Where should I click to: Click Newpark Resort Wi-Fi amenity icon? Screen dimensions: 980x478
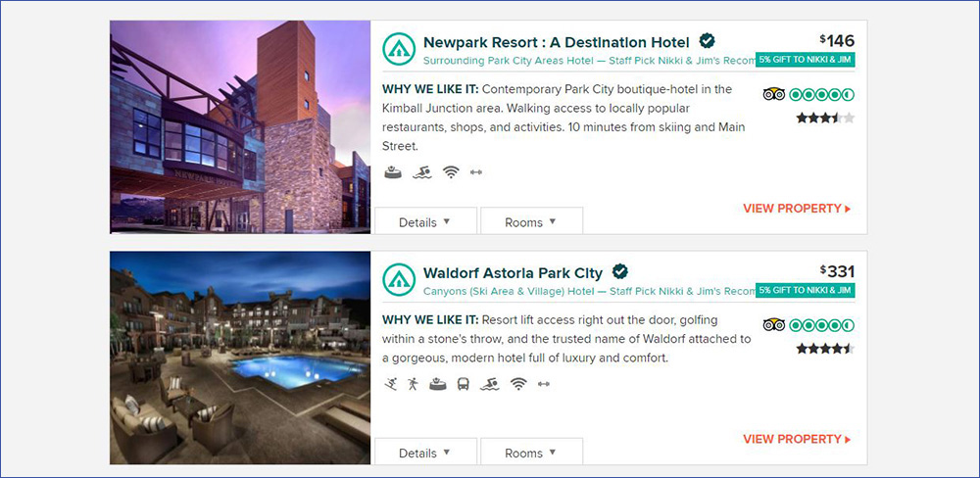[x=451, y=172]
